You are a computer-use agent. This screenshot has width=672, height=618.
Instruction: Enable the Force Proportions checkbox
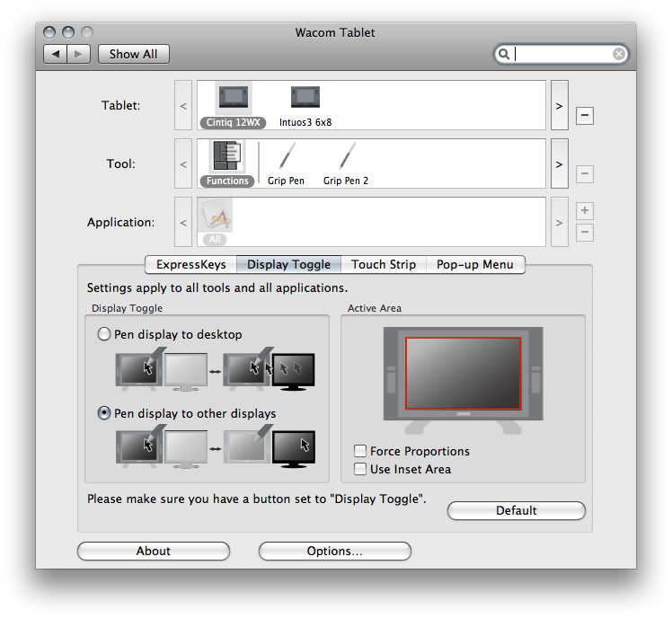click(360, 451)
